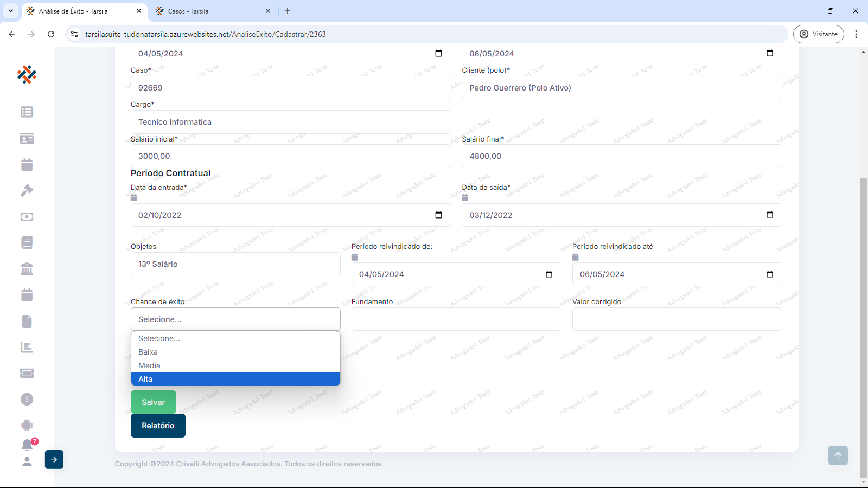This screenshot has width=868, height=488.
Task: Choose 'Media' option in dropdown list
Action: [x=235, y=365]
